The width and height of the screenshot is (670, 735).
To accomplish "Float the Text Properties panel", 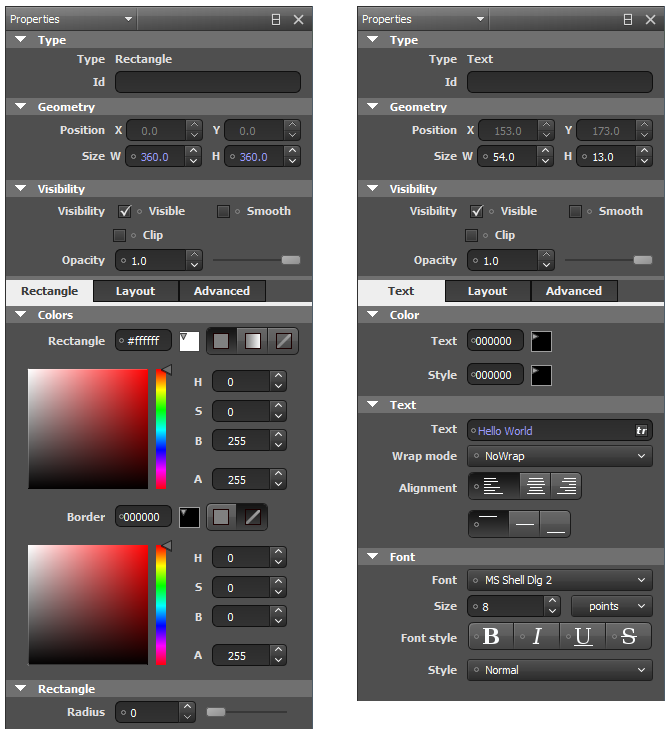I will click(x=628, y=19).
